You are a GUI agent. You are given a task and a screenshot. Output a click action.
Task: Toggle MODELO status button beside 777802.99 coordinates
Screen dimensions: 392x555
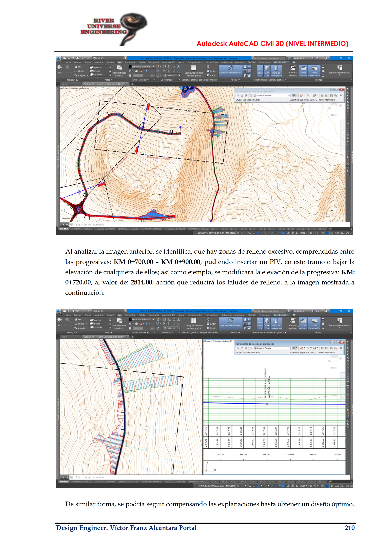(x=230, y=233)
